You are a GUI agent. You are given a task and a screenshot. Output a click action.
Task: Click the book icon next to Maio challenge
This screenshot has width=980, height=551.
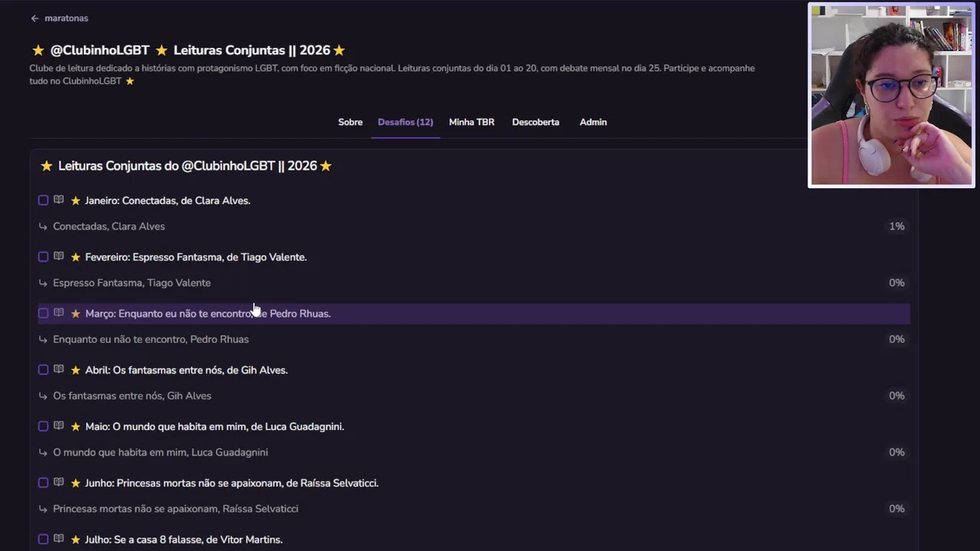(x=58, y=426)
